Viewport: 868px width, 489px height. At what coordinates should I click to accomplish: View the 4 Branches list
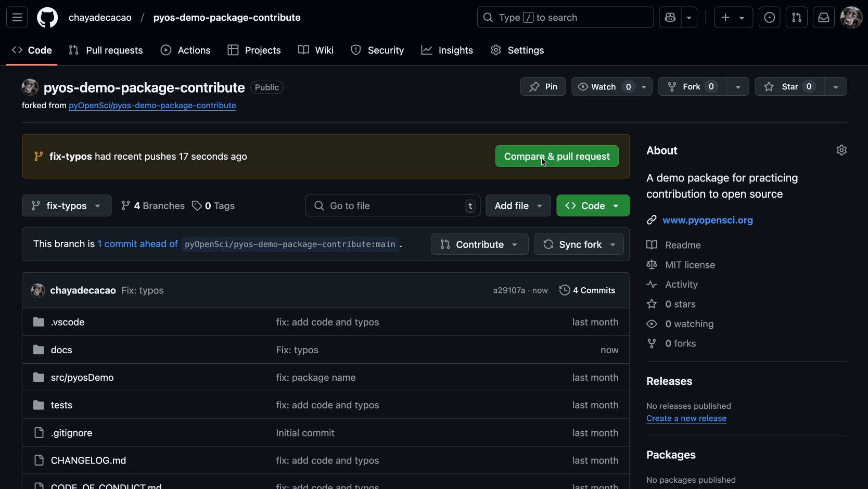pos(153,206)
